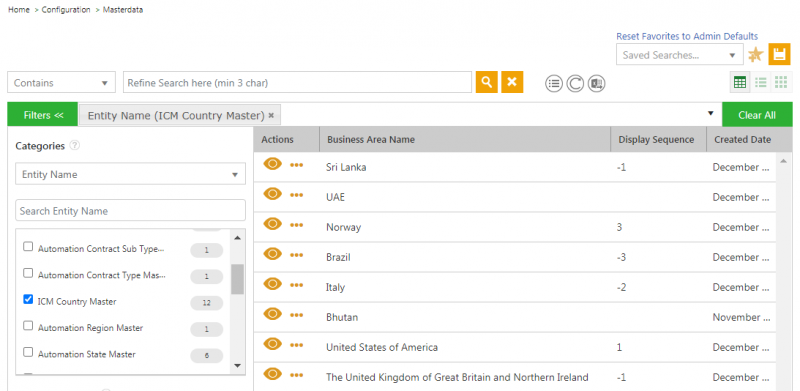800x391 pixels.
Task: Click the Actions column header
Action: pyautogui.click(x=287, y=139)
